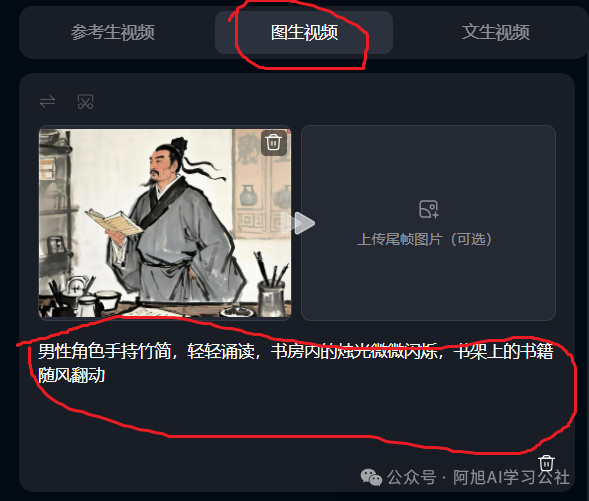Click the 公众号 text in watermark

coord(412,477)
